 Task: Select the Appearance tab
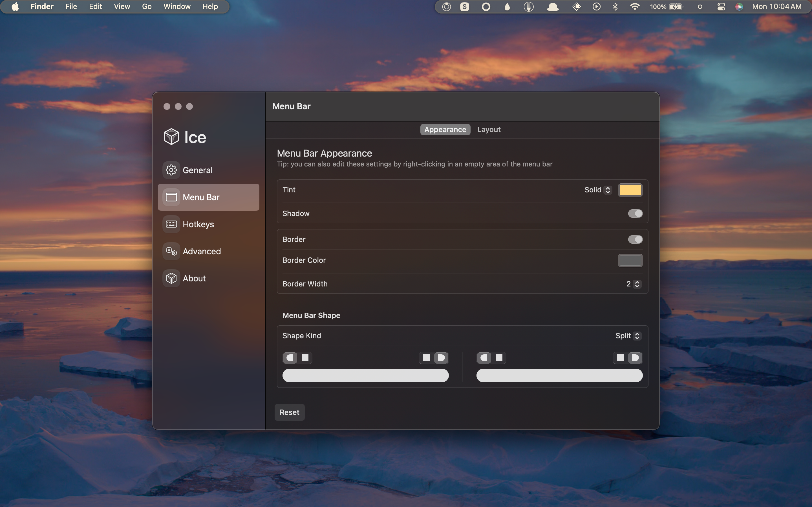point(445,129)
